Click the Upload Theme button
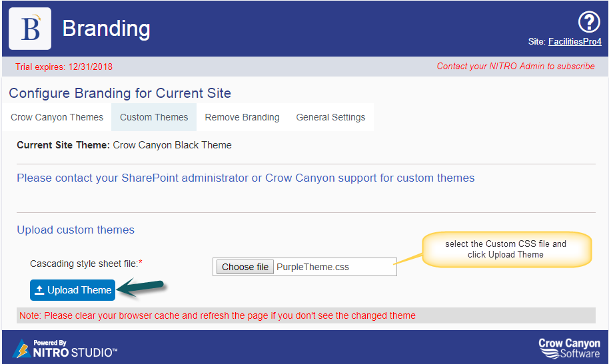This screenshot has height=364, width=609. click(x=73, y=290)
